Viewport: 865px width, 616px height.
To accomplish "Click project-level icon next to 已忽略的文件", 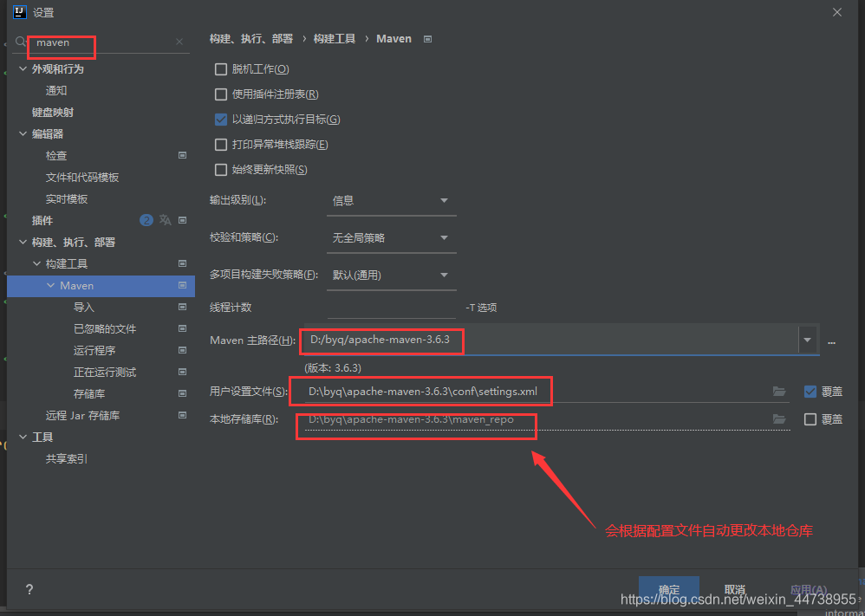I will point(183,328).
